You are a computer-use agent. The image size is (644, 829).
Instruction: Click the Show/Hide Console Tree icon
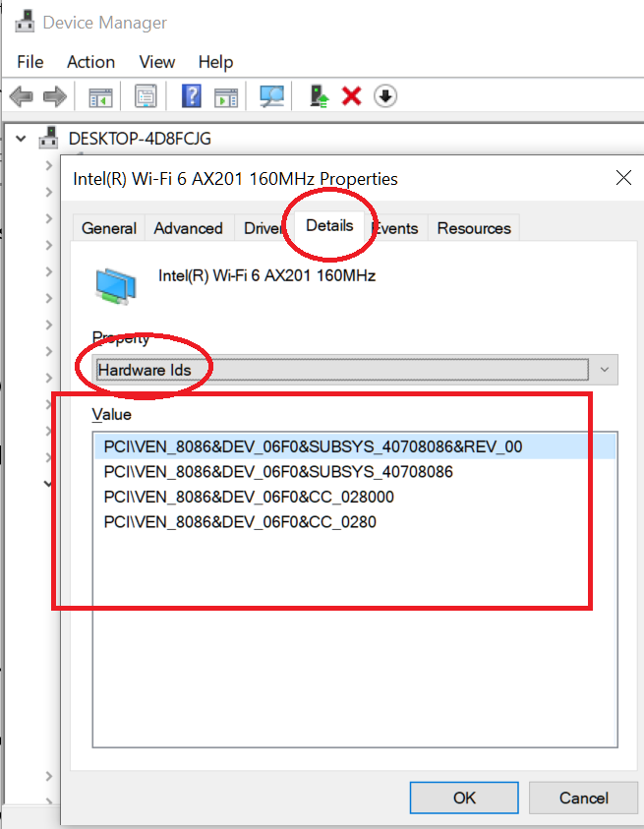point(100,97)
